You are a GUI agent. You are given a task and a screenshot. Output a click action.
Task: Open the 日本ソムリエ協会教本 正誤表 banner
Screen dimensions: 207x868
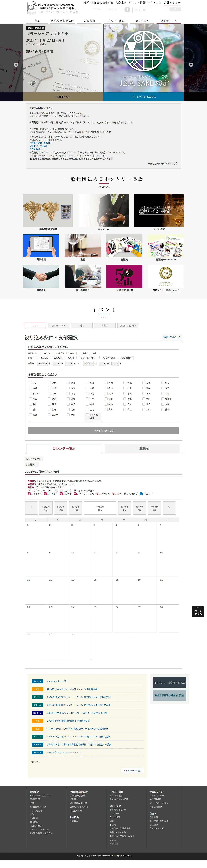click(x=169, y=682)
